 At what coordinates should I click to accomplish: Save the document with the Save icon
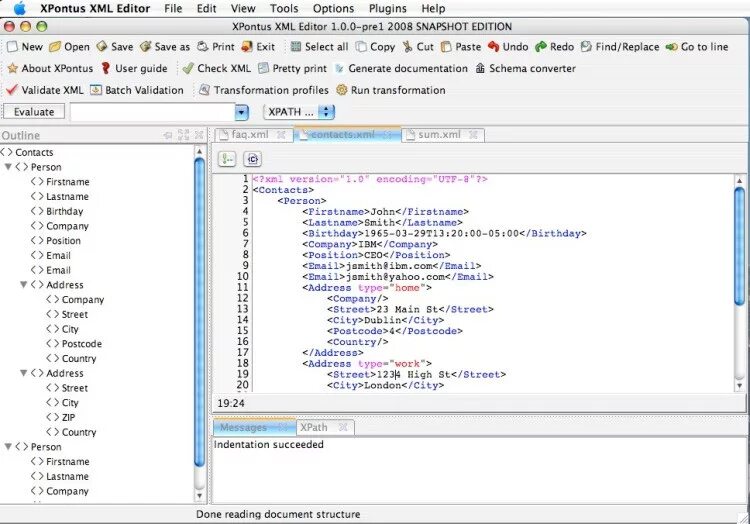pos(102,47)
